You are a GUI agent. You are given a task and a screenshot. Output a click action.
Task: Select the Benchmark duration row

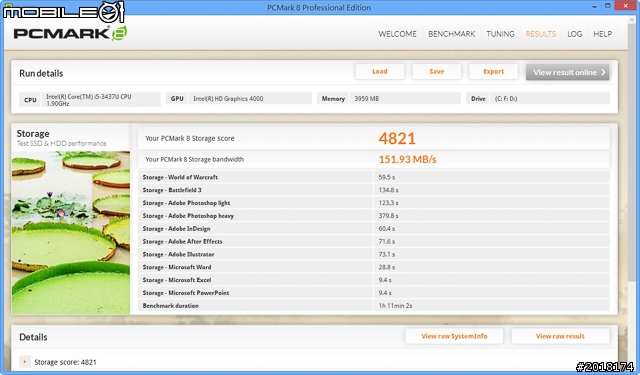point(374,305)
